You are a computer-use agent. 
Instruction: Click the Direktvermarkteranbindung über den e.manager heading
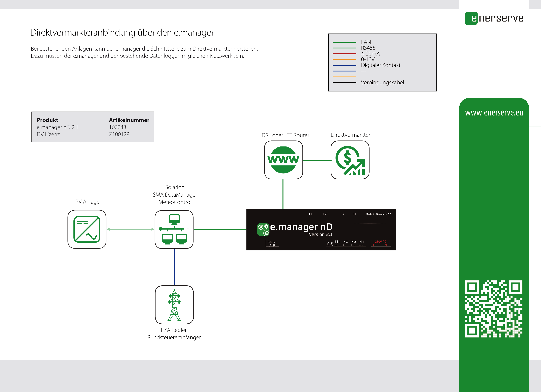point(122,32)
